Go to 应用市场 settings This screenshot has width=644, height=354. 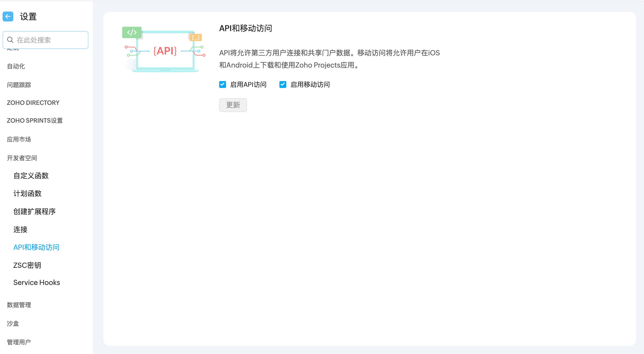coord(19,139)
